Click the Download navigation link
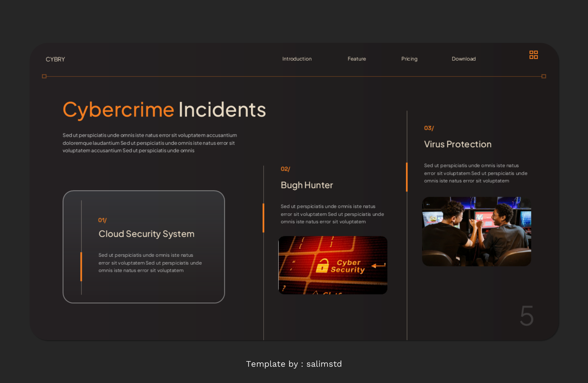This screenshot has width=588, height=383. tap(464, 59)
